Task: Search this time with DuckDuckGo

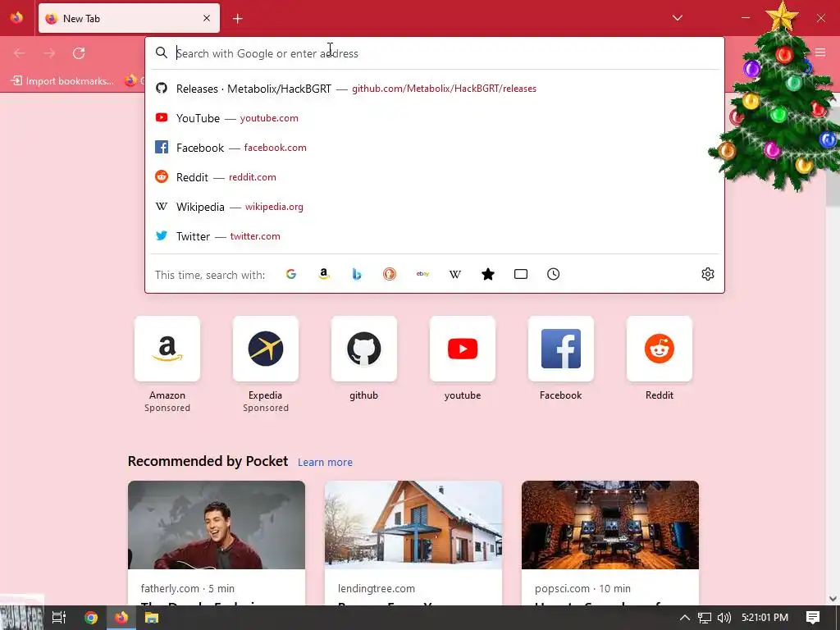Action: point(390,274)
